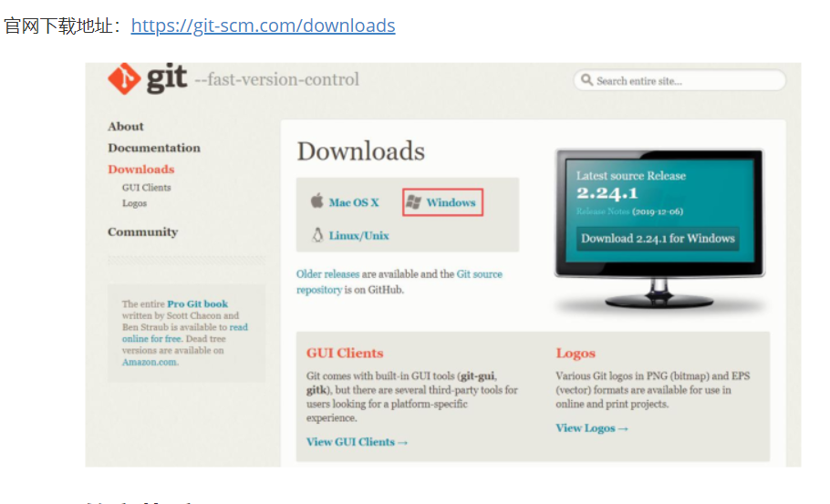Image resolution: width=830 pixels, height=504 pixels.
Task: Click the (2019-12-06) release date
Action: tap(658, 211)
